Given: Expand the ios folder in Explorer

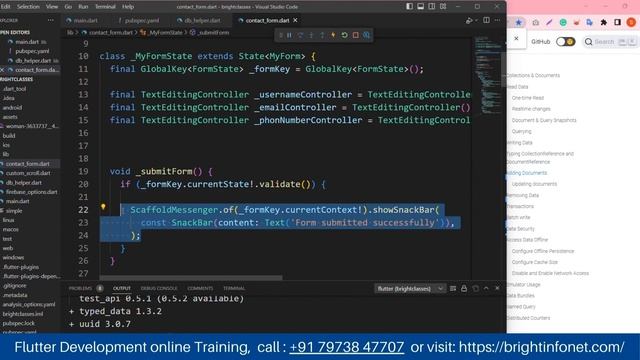Looking at the screenshot, I should 6,145.
